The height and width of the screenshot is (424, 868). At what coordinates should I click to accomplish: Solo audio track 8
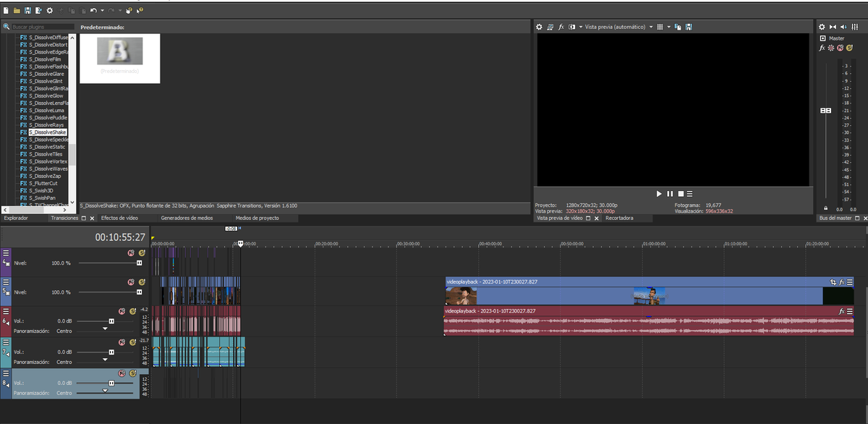pos(132,373)
